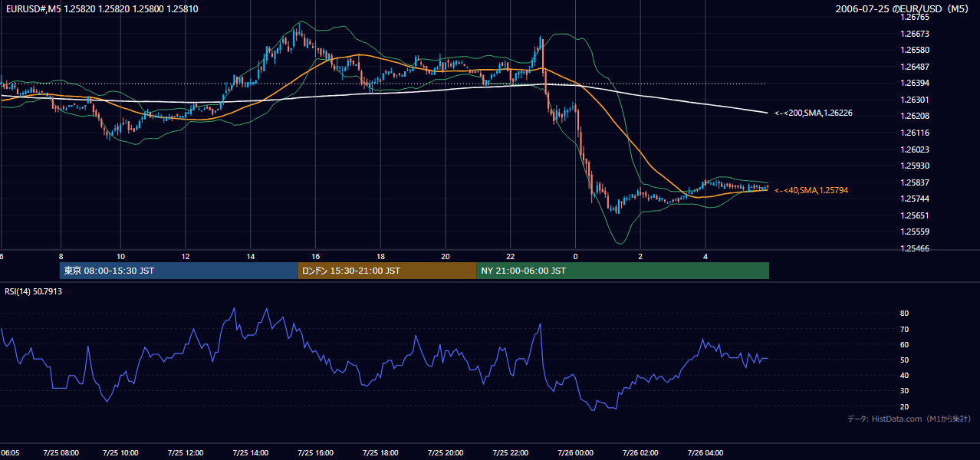The image size is (980, 460).
Task: Select the 40 SMA 1.25794 label
Action: point(812,190)
